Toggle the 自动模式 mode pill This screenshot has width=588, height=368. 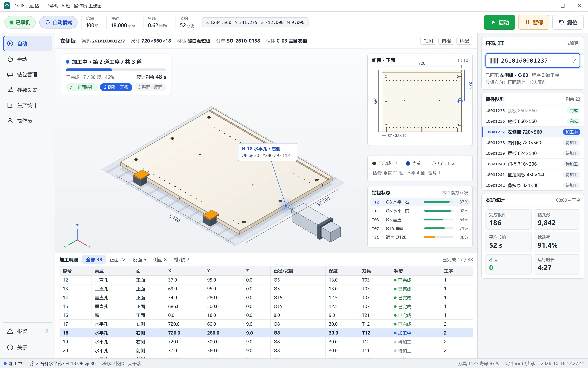(58, 22)
